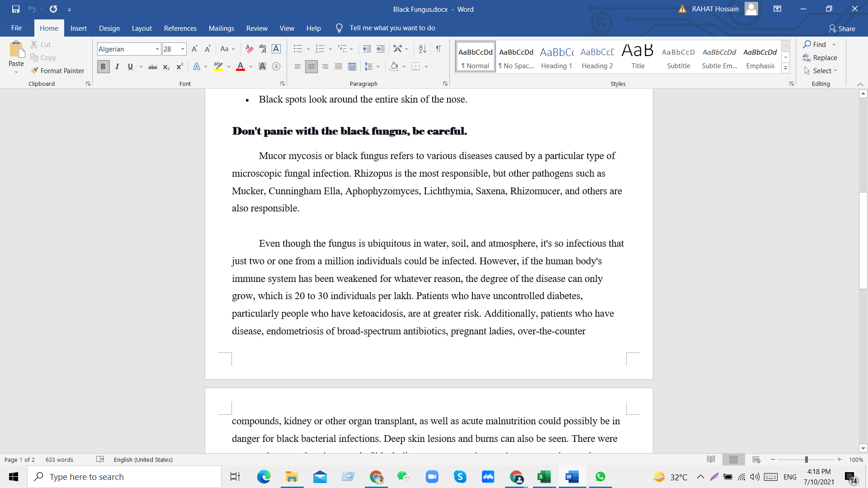This screenshot has height=488, width=868.
Task: Clear all formatting with the eraser icon
Action: pos(249,49)
